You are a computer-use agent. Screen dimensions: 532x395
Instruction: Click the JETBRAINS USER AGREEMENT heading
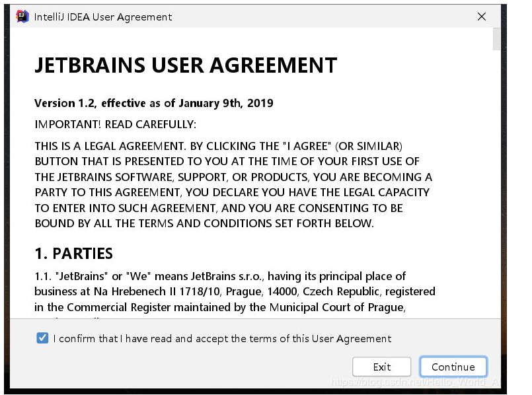186,65
